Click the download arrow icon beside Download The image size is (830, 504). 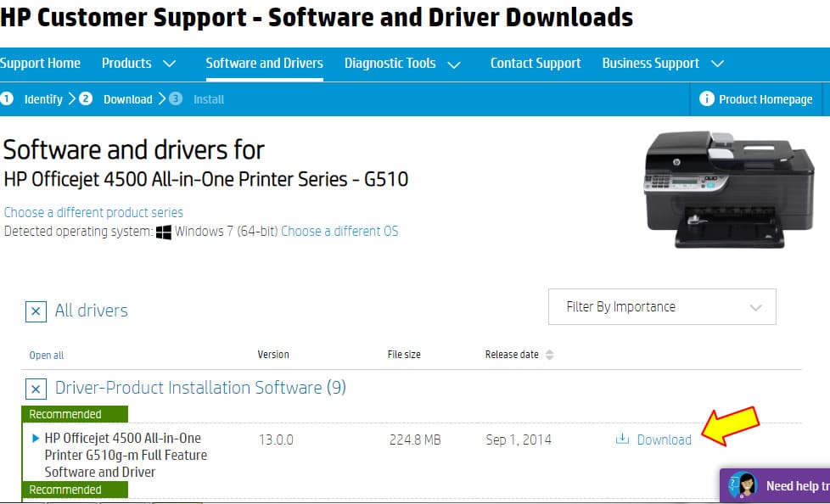pyautogui.click(x=622, y=440)
